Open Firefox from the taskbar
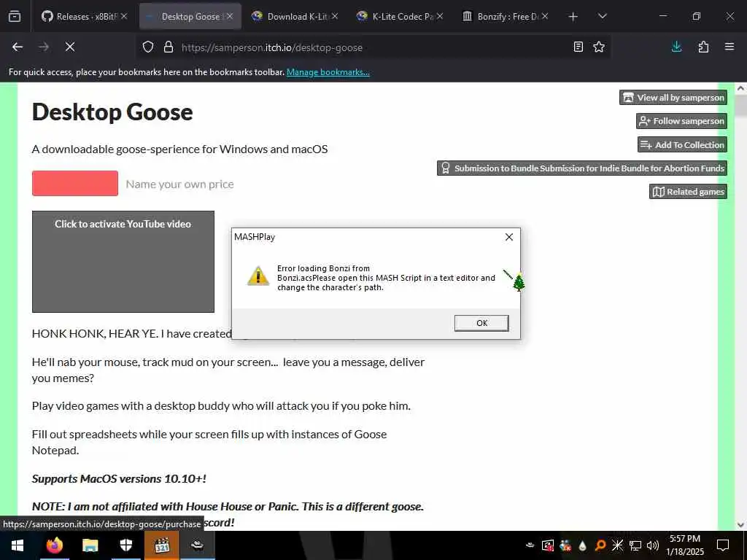The height and width of the screenshot is (560, 747). click(x=54, y=545)
